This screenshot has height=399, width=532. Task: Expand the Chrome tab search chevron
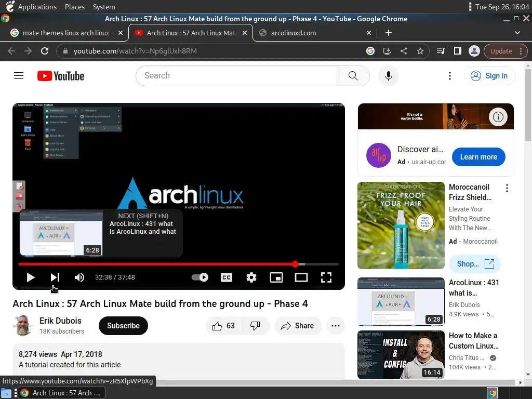[x=517, y=33]
